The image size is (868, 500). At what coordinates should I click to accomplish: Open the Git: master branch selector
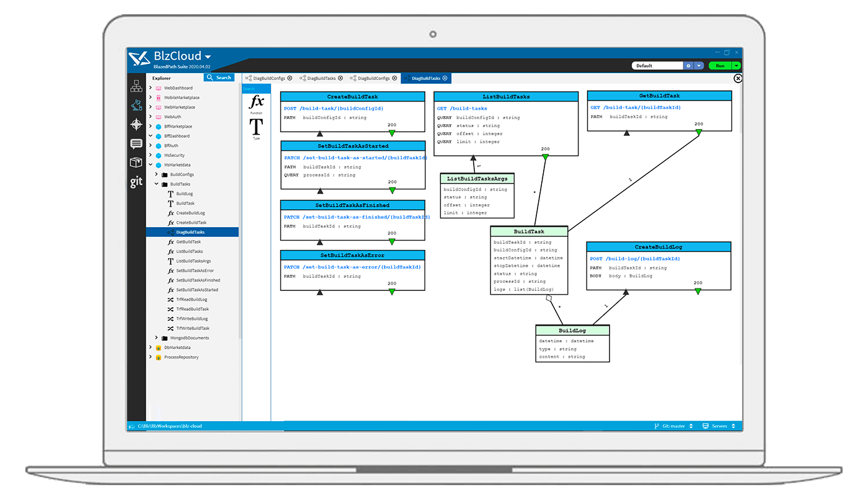(673, 426)
